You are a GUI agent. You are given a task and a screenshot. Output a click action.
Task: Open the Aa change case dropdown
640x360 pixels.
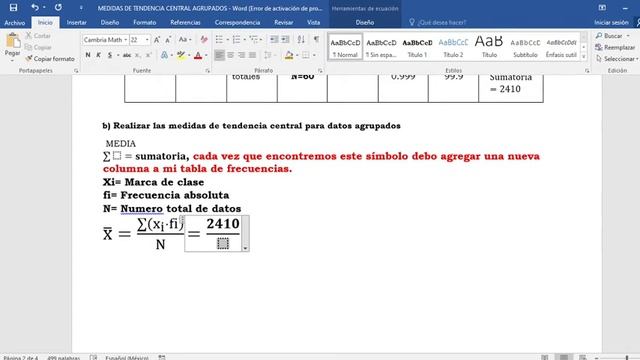point(185,40)
